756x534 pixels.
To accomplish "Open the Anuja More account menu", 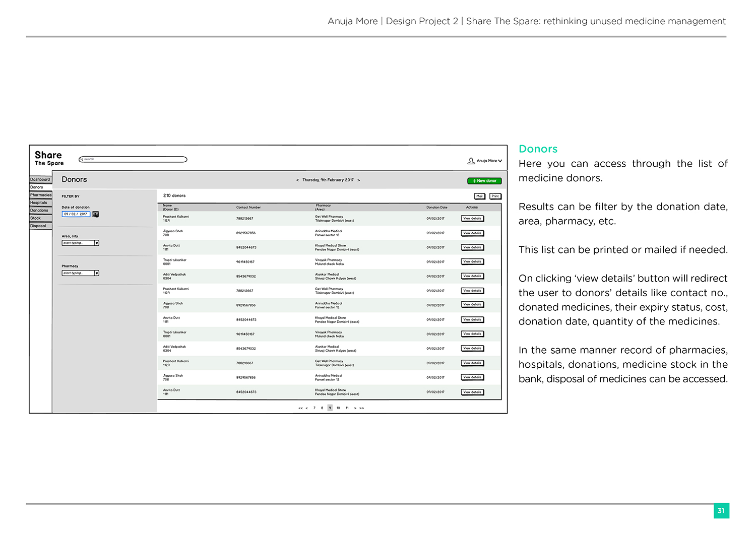I will [x=489, y=161].
